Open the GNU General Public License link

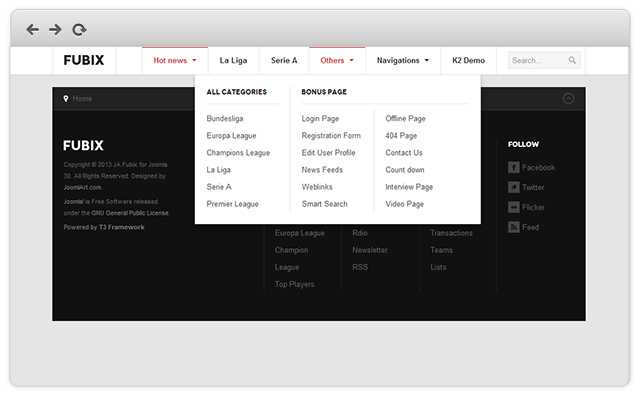coord(130,213)
